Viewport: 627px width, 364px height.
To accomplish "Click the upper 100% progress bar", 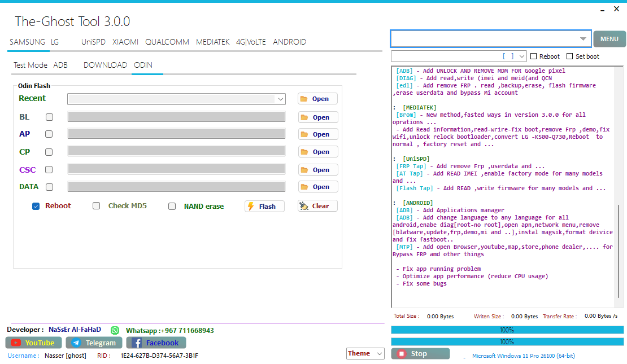I will pyautogui.click(x=507, y=330).
